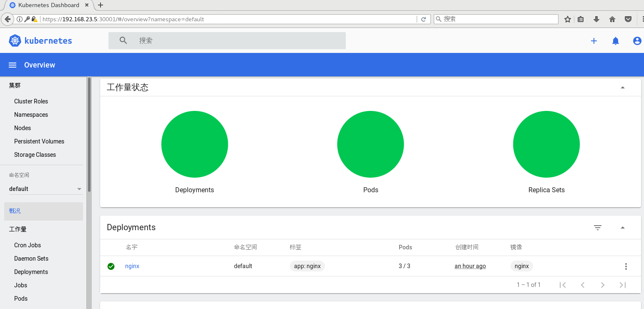Open the user account icon

coord(637,41)
